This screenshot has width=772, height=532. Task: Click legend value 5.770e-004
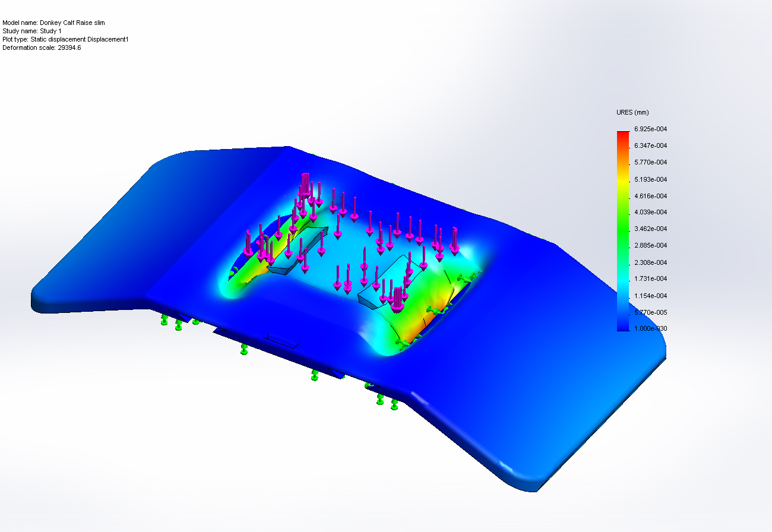pos(650,162)
